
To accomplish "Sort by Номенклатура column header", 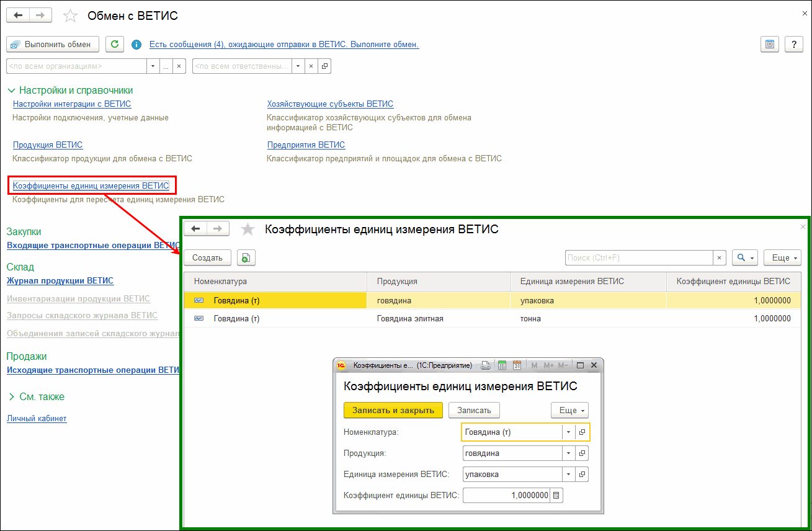I will point(275,282).
